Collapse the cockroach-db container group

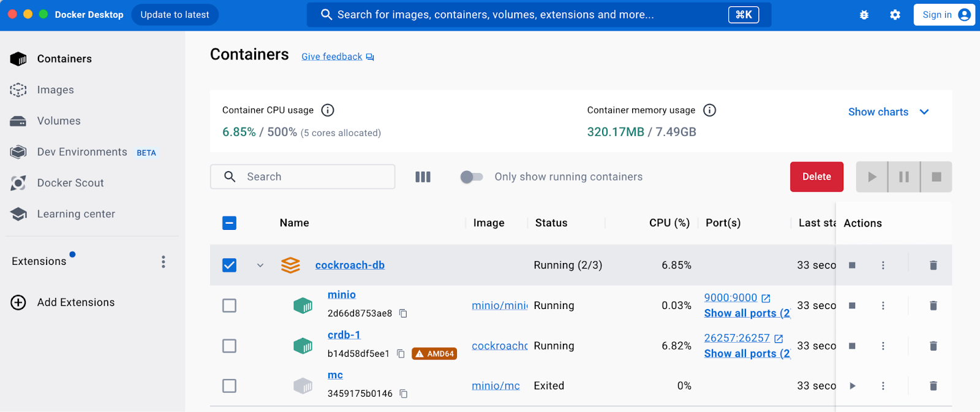[x=260, y=265]
